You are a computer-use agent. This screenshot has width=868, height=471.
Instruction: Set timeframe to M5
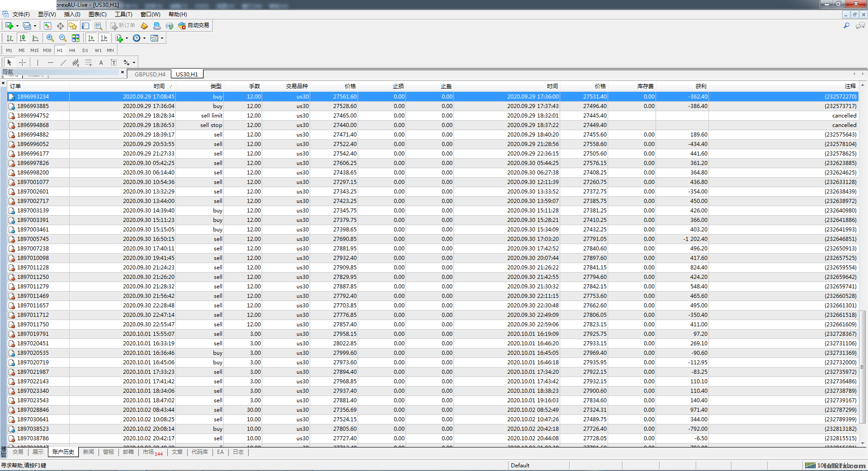(22, 50)
